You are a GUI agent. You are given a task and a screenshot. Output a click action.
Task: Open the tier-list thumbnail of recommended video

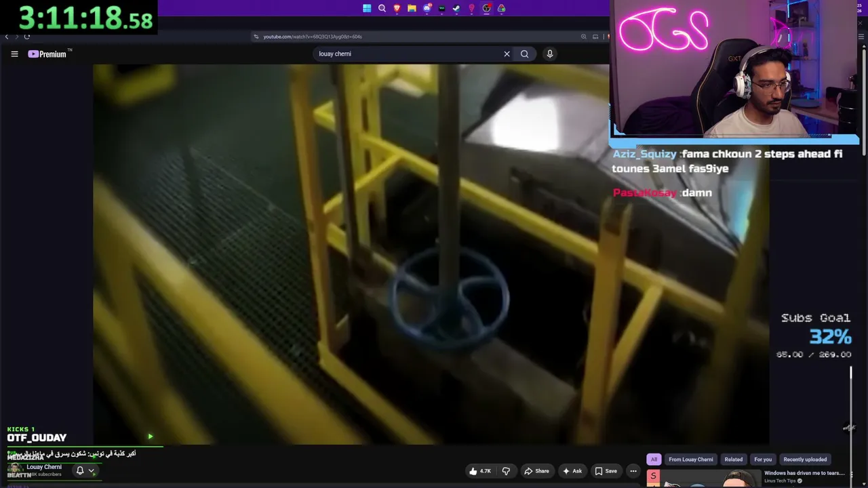[703, 479]
